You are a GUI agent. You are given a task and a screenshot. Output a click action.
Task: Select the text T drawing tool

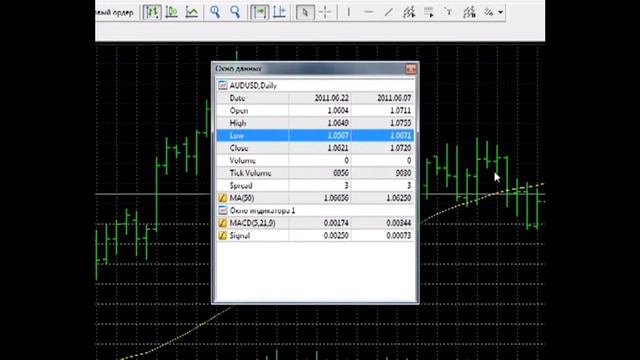tap(449, 12)
